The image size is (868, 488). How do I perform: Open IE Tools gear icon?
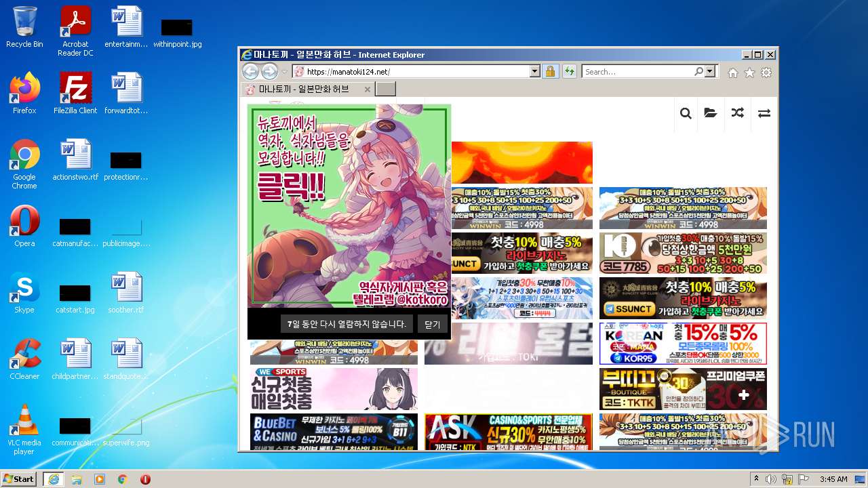(766, 73)
